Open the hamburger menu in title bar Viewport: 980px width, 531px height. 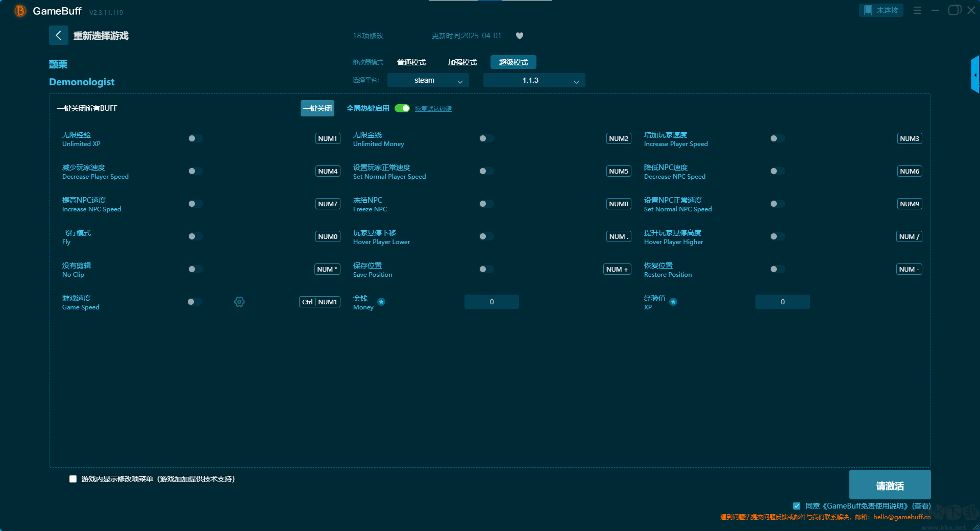pyautogui.click(x=917, y=10)
